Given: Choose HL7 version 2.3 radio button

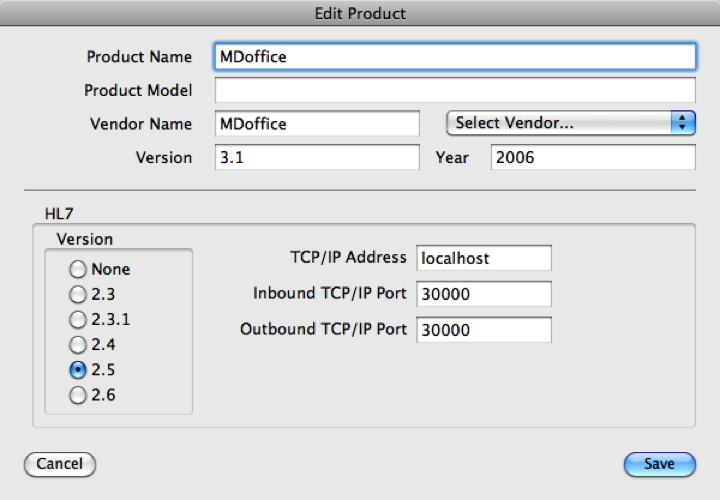Looking at the screenshot, I should 77,294.
